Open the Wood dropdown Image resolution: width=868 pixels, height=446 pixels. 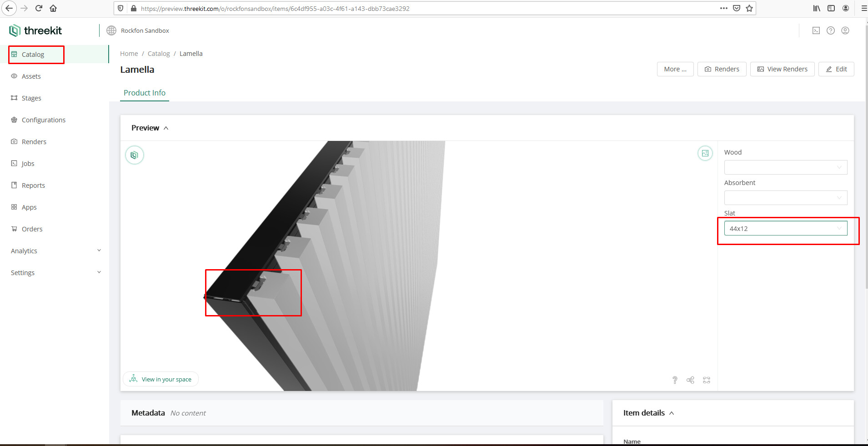(785, 167)
